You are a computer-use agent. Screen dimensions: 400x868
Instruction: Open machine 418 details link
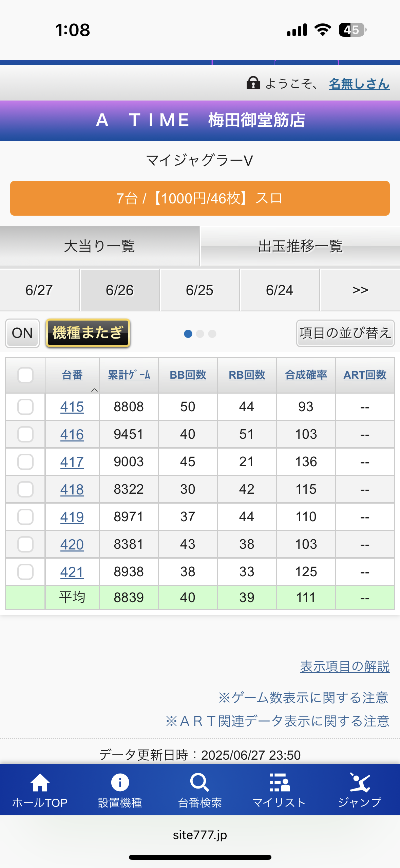tap(72, 489)
